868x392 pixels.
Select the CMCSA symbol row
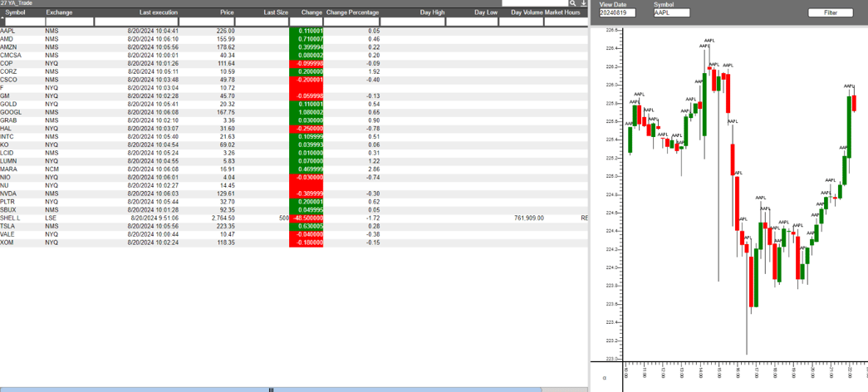pos(293,56)
